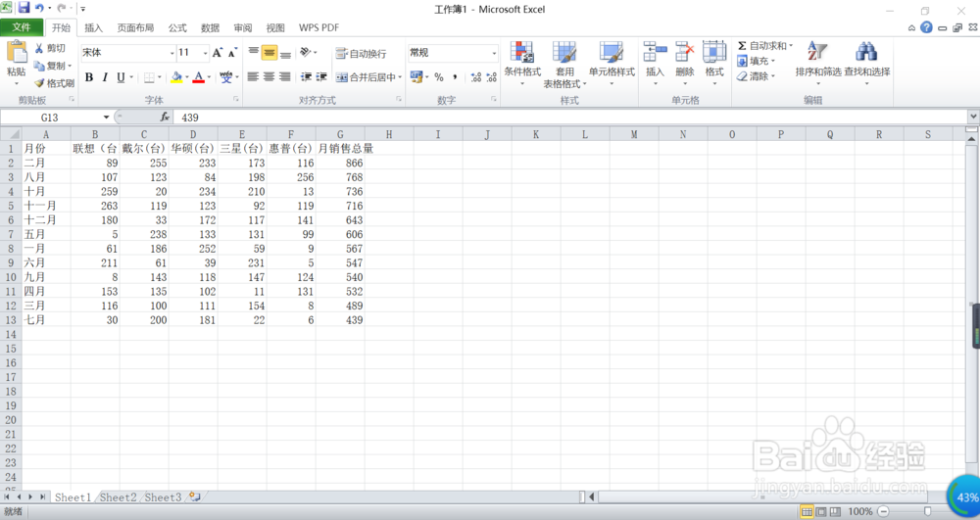Click the Save icon in quick access toolbar
This screenshot has height=520, width=980.
(24, 8)
